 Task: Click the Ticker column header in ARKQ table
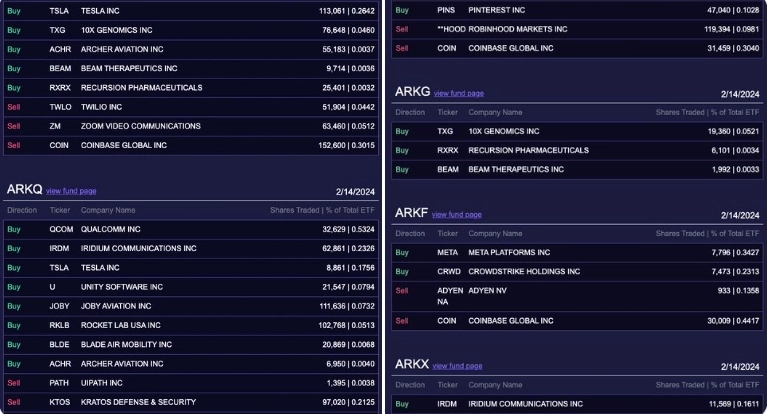tap(60, 211)
